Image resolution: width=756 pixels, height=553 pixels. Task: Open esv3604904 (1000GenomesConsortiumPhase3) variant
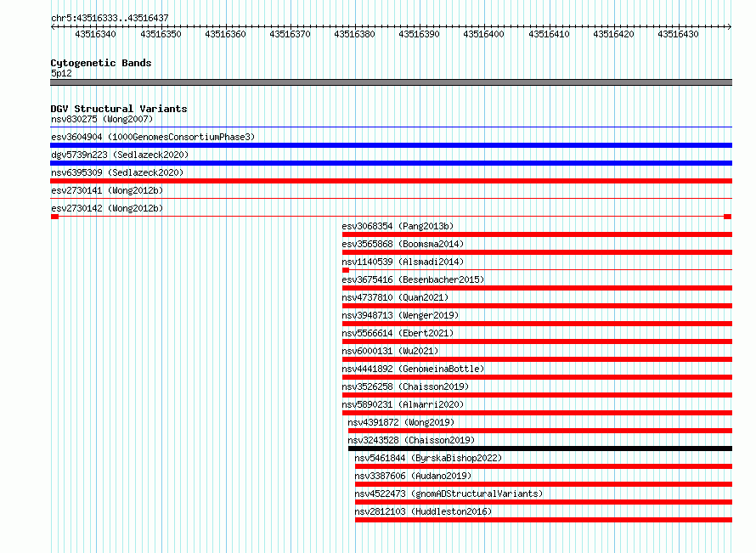(153, 137)
